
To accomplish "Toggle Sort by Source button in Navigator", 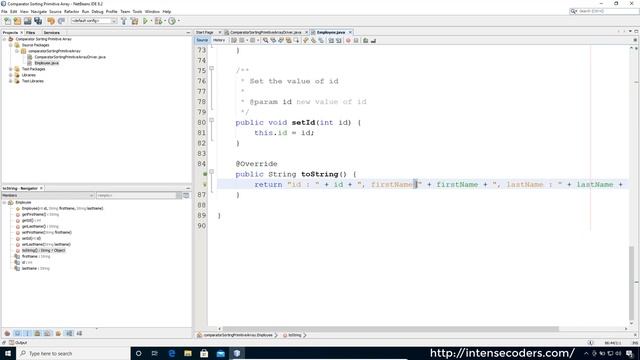I will point(79,333).
